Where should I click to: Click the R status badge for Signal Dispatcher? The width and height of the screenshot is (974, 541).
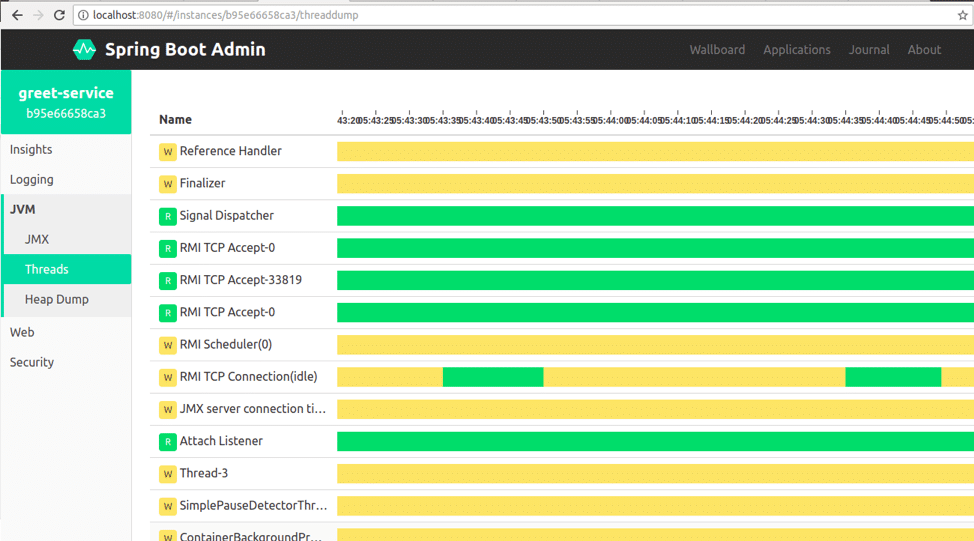click(167, 216)
